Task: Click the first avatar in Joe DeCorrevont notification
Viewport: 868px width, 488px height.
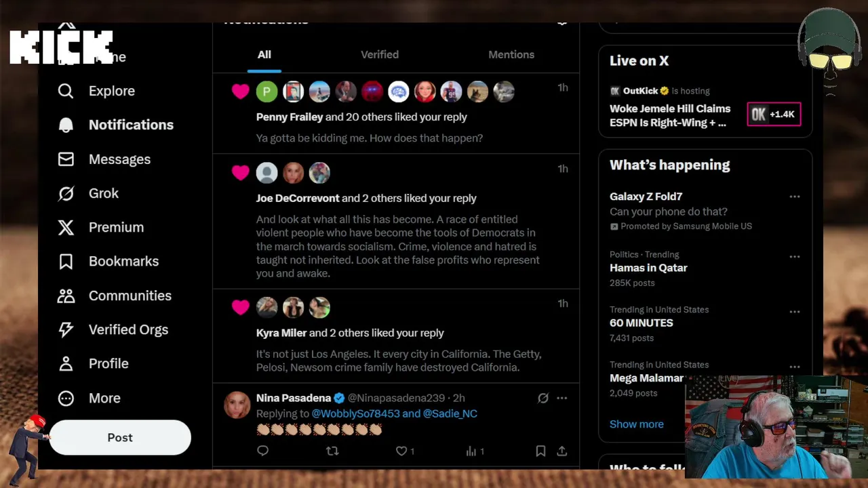Action: [x=267, y=173]
